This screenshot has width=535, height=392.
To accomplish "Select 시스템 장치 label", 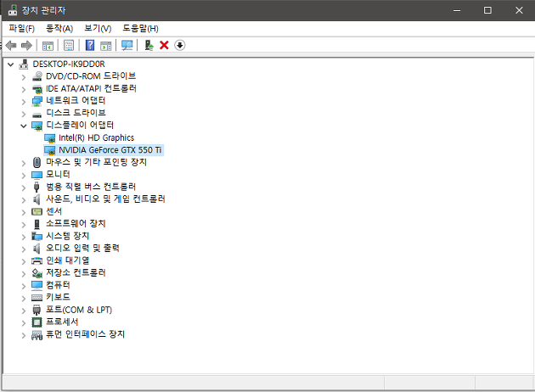I will click(x=68, y=236).
